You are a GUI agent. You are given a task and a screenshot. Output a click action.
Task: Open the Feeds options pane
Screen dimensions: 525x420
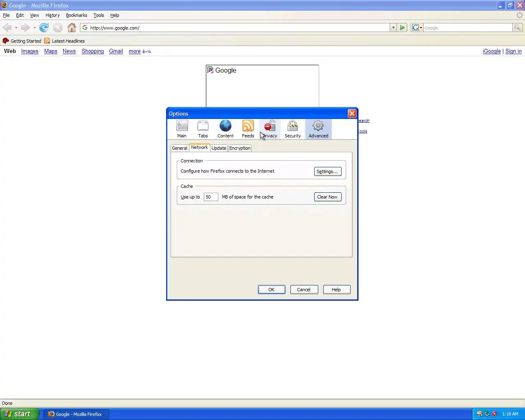coord(248,129)
